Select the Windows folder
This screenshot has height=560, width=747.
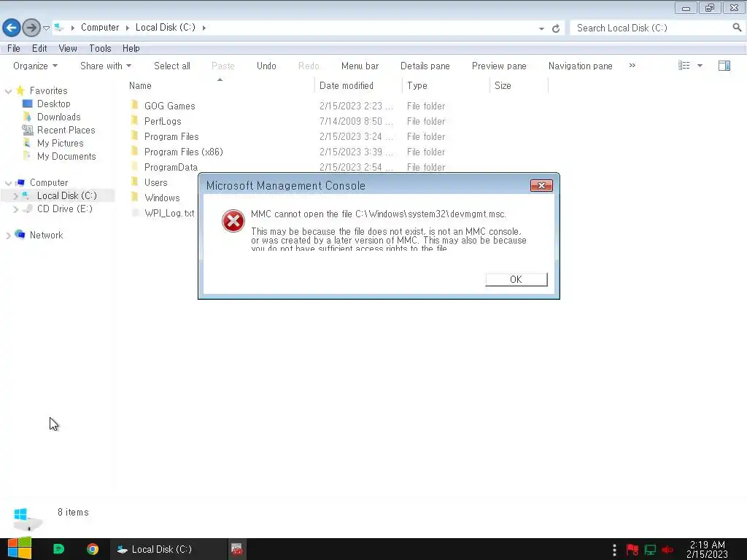(162, 198)
